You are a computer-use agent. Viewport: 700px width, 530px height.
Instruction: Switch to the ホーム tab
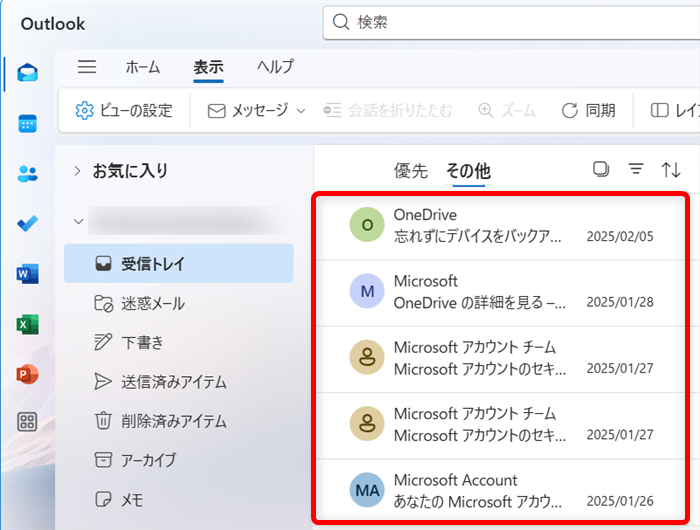tap(142, 67)
